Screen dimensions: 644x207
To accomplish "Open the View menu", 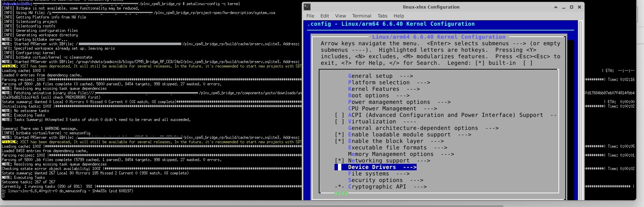I will click(340, 16).
